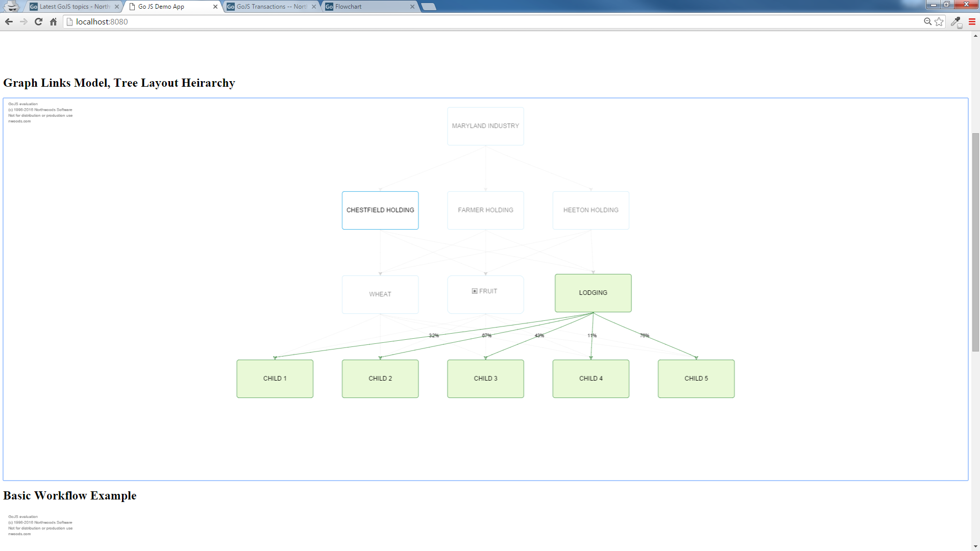Image resolution: width=980 pixels, height=551 pixels.
Task: Click the browser forward arrow icon
Action: pos(23,21)
